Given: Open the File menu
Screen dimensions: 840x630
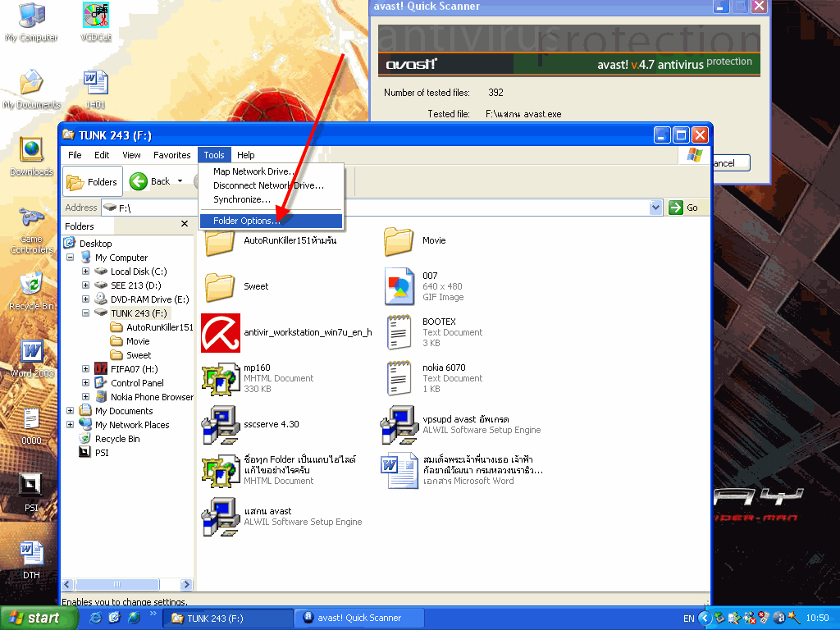Looking at the screenshot, I should tap(75, 155).
